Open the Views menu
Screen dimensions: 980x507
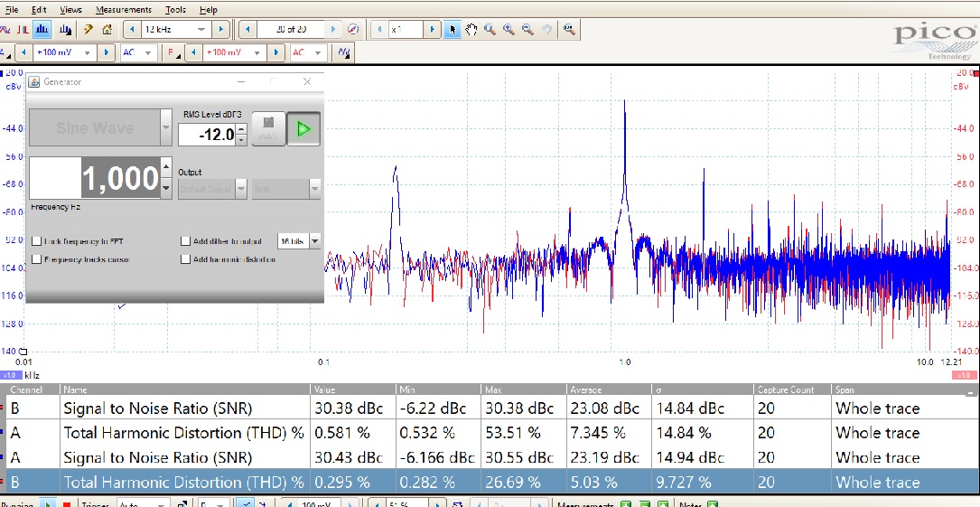coord(70,9)
